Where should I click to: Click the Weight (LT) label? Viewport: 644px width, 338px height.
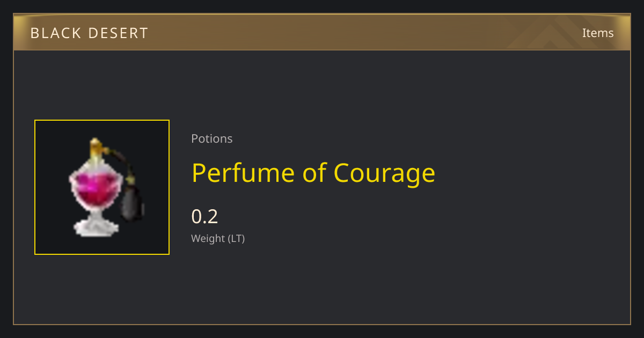click(218, 238)
